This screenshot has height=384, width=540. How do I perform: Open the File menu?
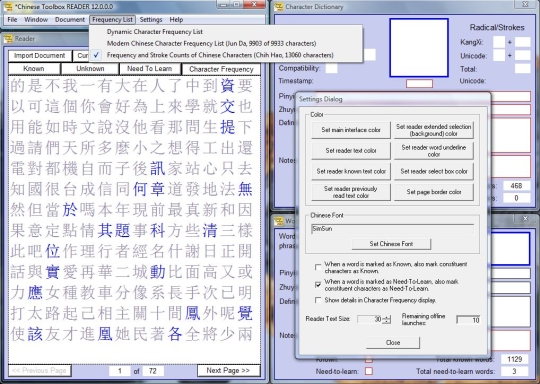pyautogui.click(x=12, y=20)
